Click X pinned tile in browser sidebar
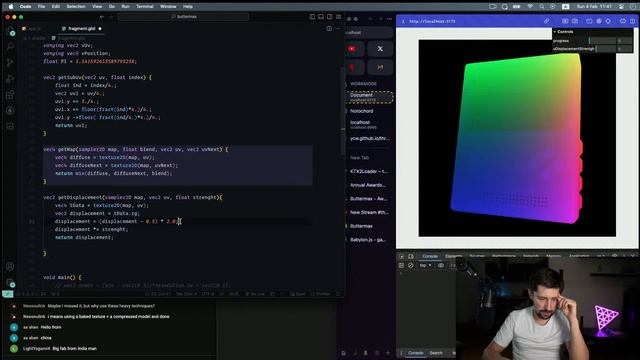640x360 pixels. (x=380, y=49)
